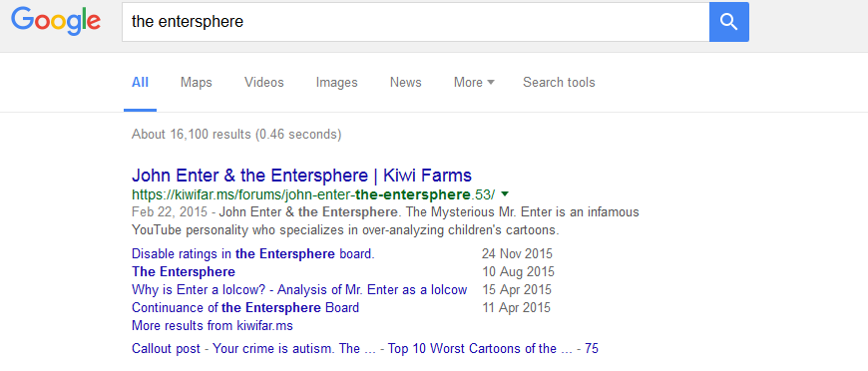Open 'Disable ratings in the Entersphere board' link
Viewport: 868px width, 371px height.
(x=253, y=254)
